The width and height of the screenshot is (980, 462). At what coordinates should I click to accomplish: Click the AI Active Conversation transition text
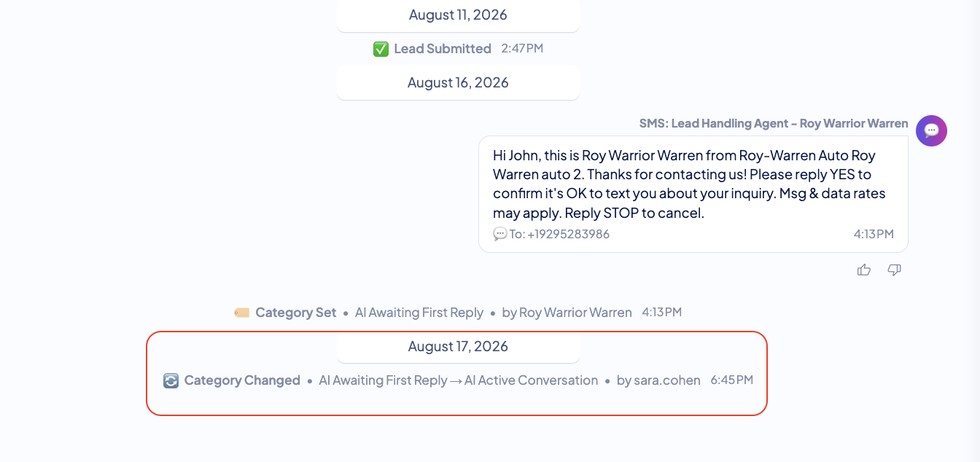pyautogui.click(x=532, y=380)
